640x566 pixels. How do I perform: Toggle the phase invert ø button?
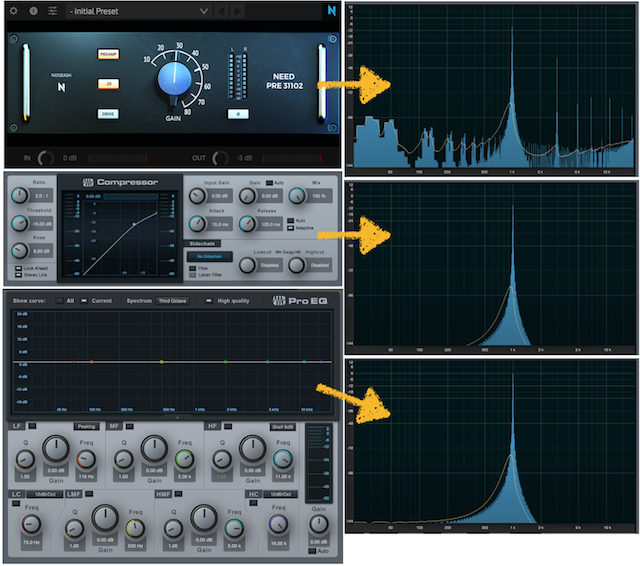pyautogui.click(x=238, y=114)
